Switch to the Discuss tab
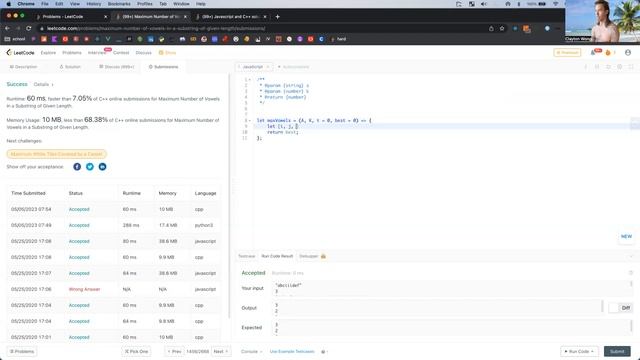Viewport: 640px width, 360px height. click(117, 67)
